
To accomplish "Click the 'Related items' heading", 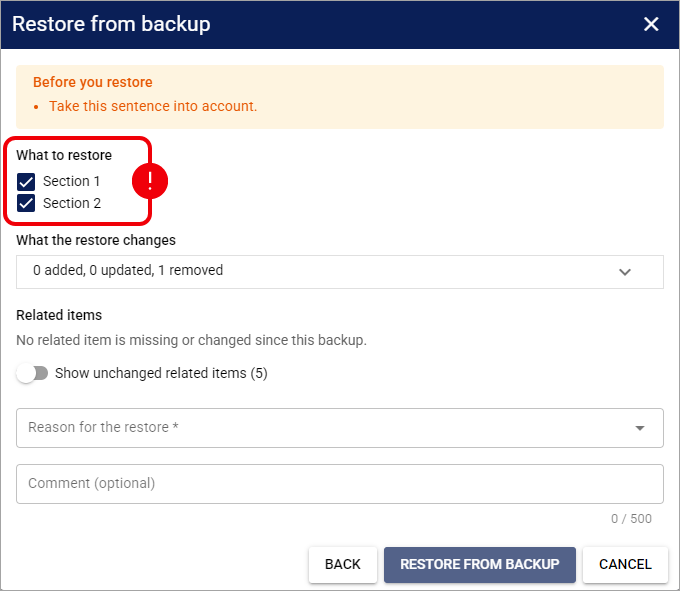I will pyautogui.click(x=59, y=315).
